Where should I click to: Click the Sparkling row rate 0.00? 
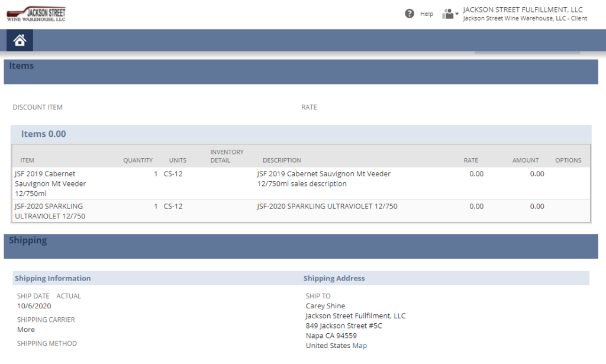[476, 207]
